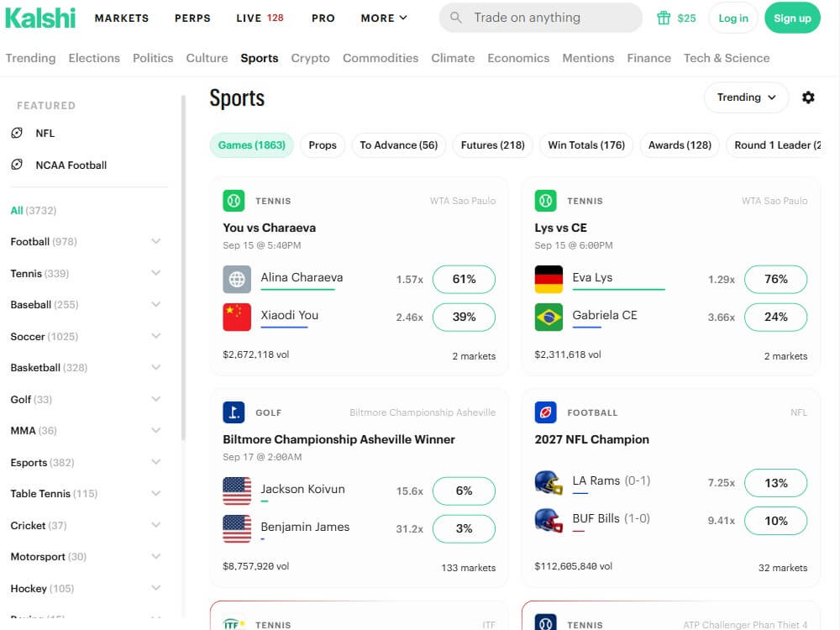The image size is (840, 630).
Task: Select Hockey (105) in the sidebar
Action: coord(42,588)
